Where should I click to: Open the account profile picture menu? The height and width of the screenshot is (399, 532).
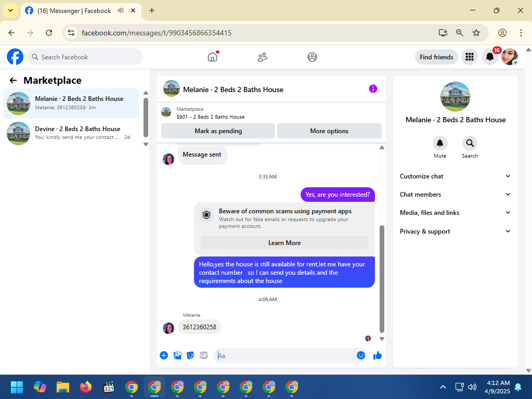pyautogui.click(x=510, y=57)
